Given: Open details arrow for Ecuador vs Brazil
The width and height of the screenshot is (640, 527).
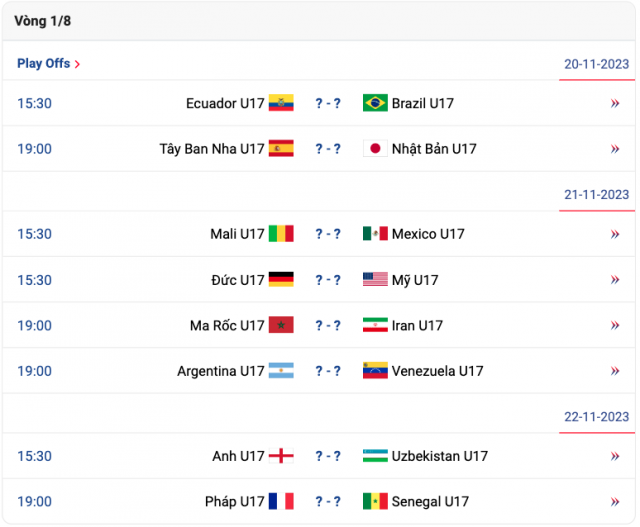Looking at the screenshot, I should click(x=615, y=103).
